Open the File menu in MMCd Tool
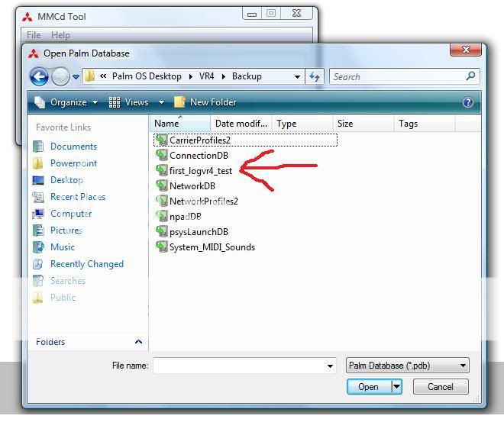Viewport: 504px width, 448px height. [34, 35]
